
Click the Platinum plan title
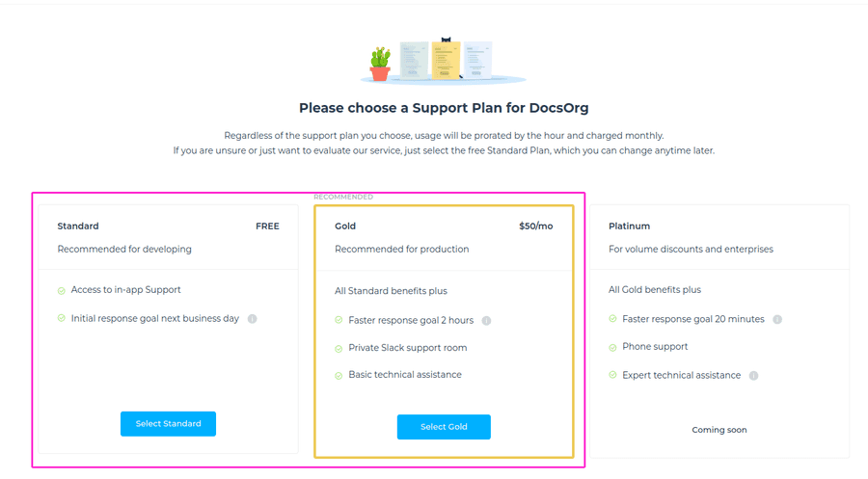(629, 226)
